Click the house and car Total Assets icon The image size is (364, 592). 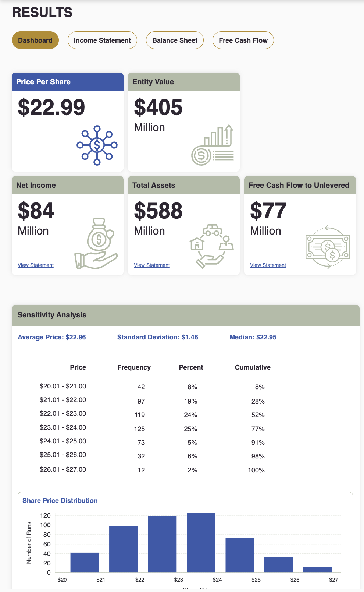[212, 246]
